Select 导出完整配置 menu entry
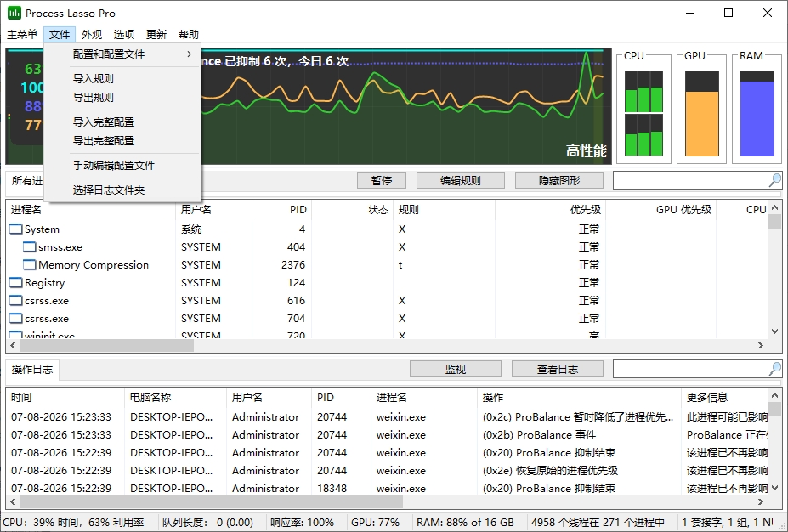This screenshot has width=788, height=532. [x=123, y=141]
